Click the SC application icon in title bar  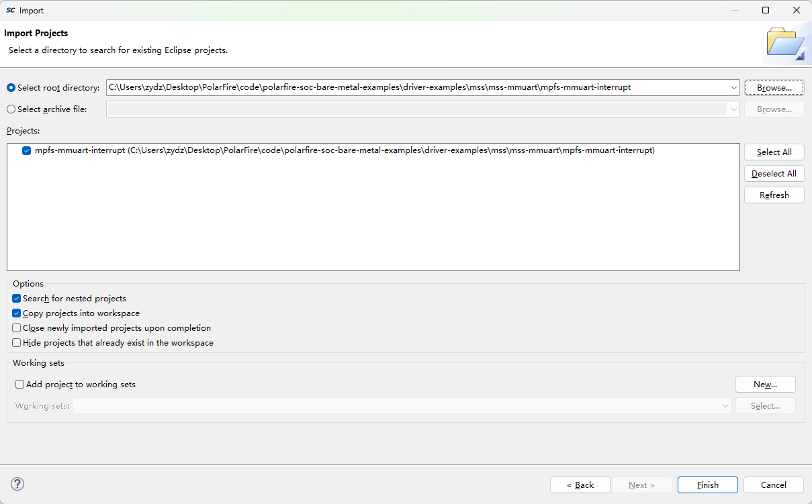[x=11, y=10]
